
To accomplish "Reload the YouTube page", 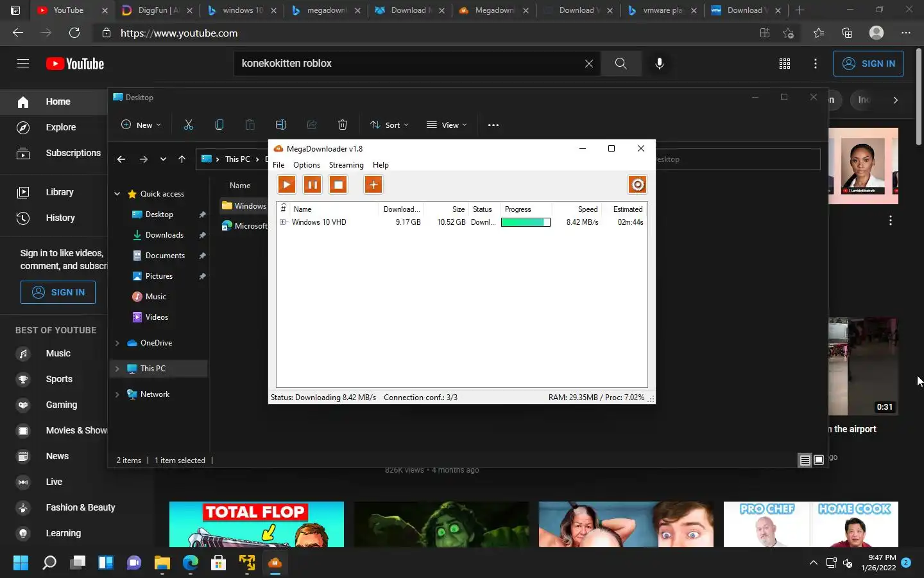I will (x=74, y=33).
